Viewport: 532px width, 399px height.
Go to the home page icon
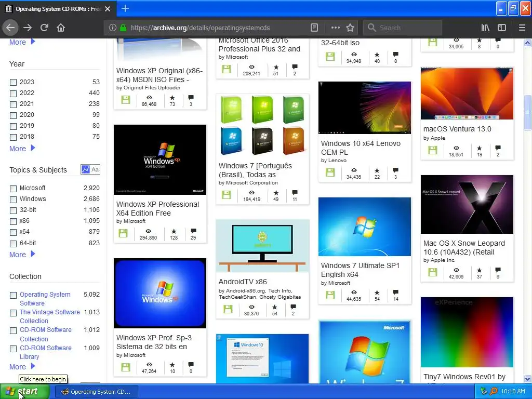[x=61, y=28]
